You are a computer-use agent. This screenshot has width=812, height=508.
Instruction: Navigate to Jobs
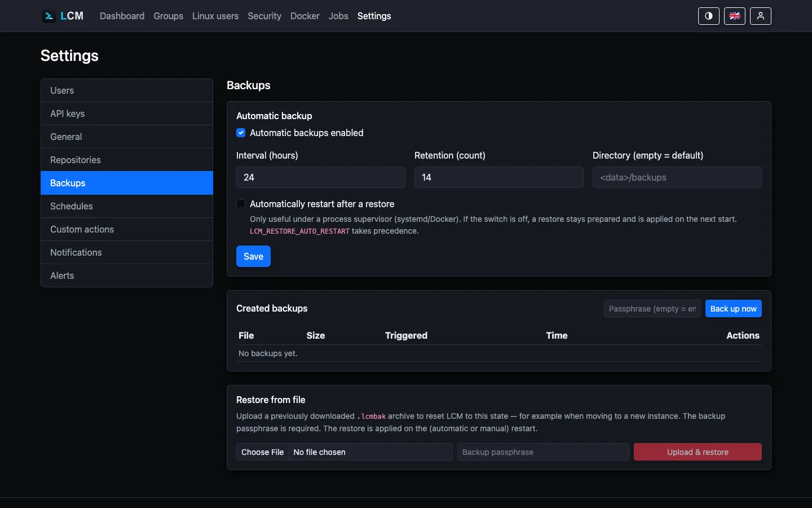338,16
